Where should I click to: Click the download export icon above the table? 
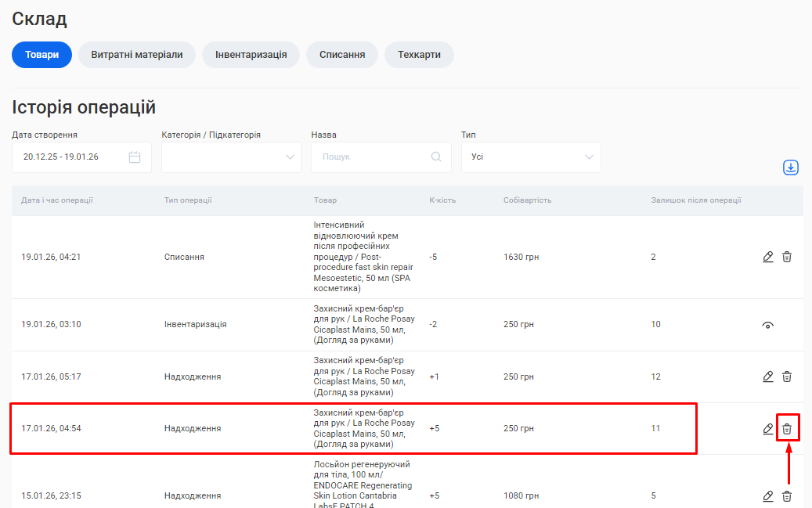click(x=790, y=168)
